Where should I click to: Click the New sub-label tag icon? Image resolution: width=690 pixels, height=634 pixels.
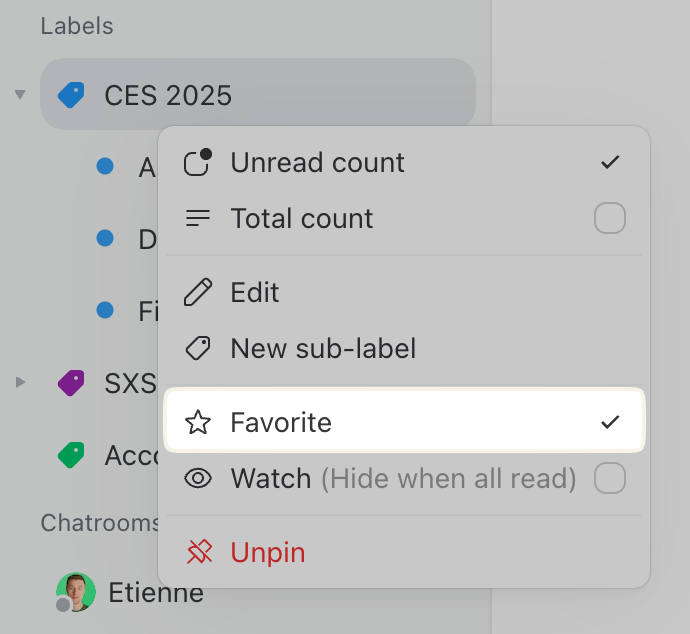198,348
